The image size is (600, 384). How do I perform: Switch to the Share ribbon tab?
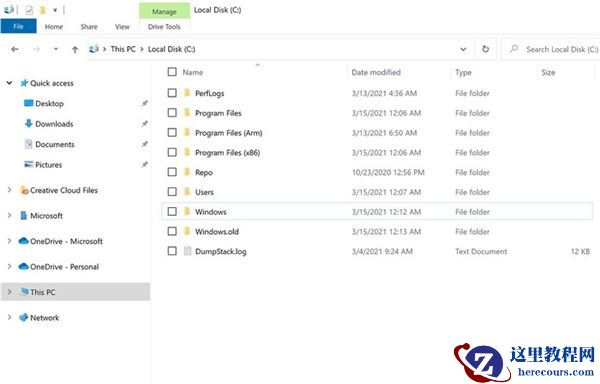coord(89,27)
